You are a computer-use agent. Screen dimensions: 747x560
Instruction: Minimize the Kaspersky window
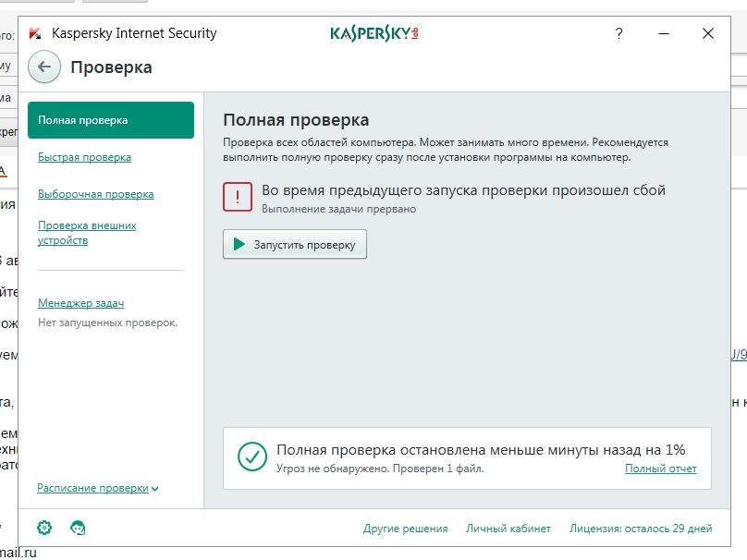[x=664, y=33]
